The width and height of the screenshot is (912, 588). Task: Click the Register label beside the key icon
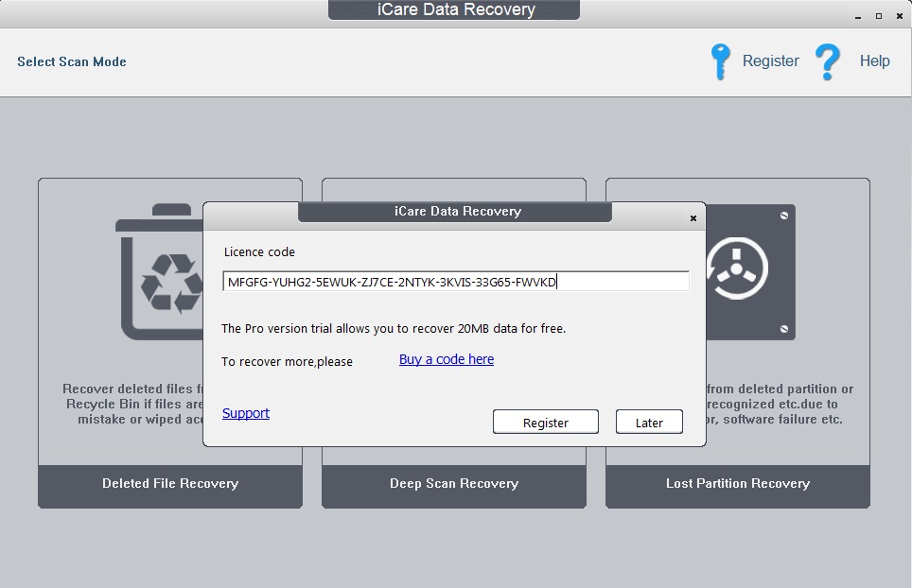tap(771, 61)
